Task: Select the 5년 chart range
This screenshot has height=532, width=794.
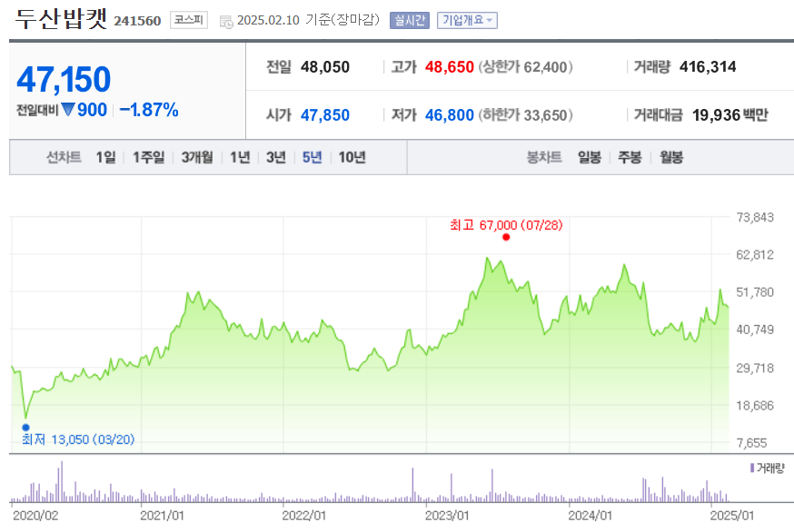Action: (312, 157)
